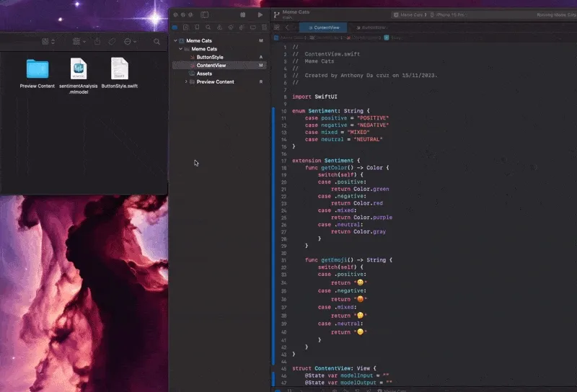Select ButtonStyle file in project navigator
577x392 pixels.
[x=210, y=57]
